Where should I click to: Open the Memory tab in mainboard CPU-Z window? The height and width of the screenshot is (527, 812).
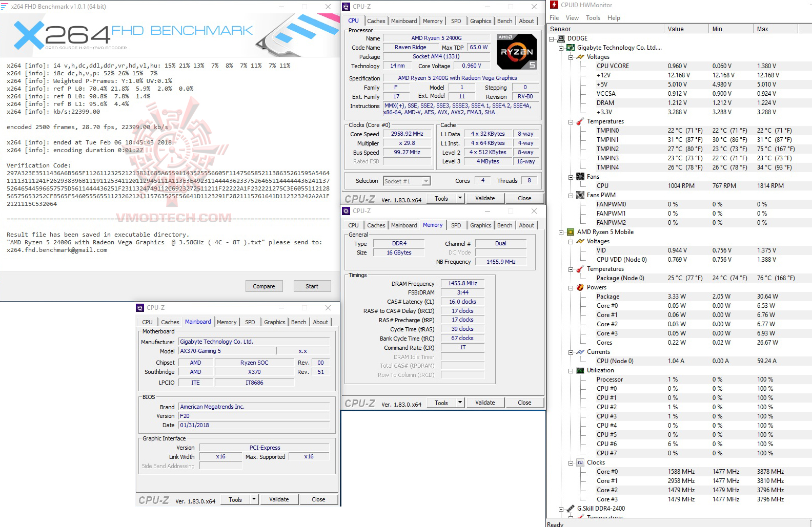227,322
